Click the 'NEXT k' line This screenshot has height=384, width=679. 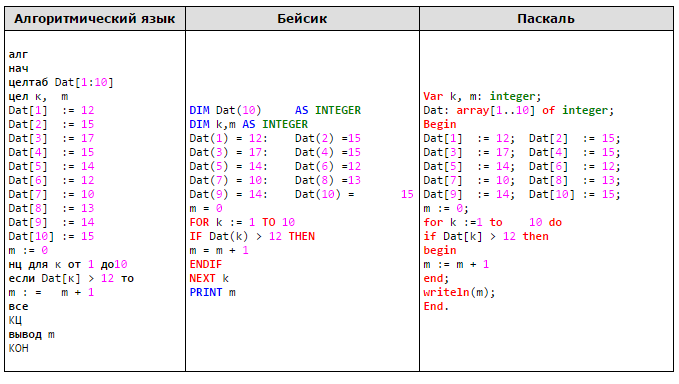[209, 278]
